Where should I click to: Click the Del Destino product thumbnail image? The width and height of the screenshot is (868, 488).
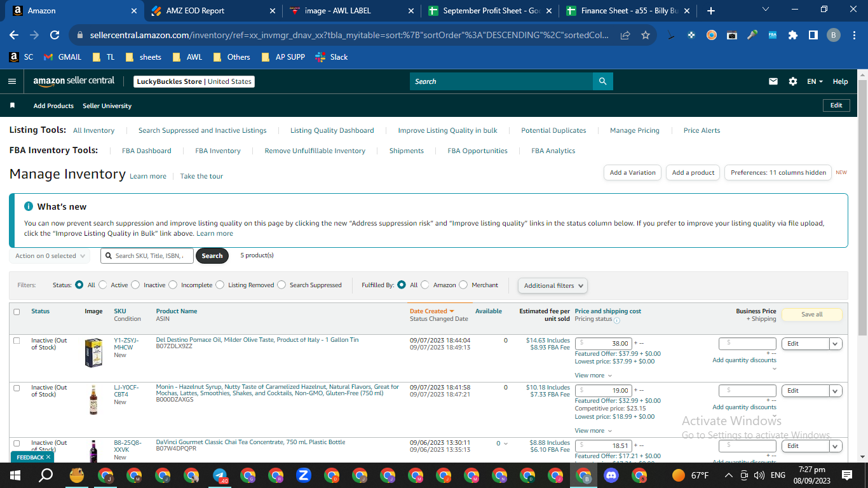click(93, 353)
